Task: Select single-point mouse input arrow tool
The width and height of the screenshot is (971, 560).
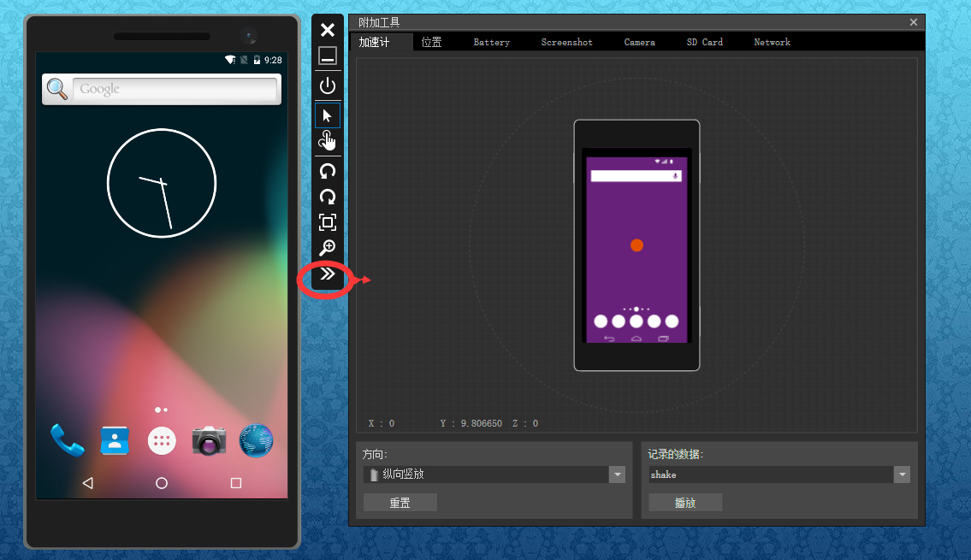Action: 328,115
